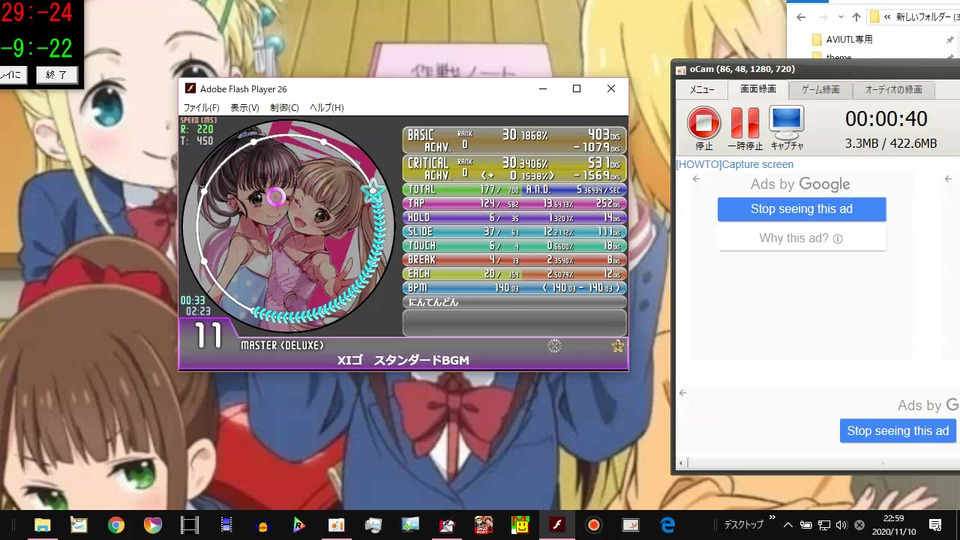Open the [HOWTO]Capture screen link
This screenshot has height=540, width=960.
[x=735, y=164]
